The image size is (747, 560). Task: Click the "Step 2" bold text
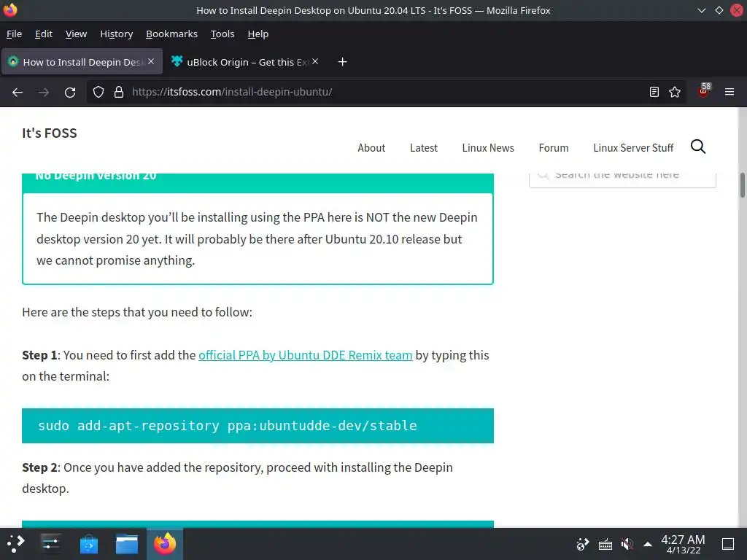[40, 467]
